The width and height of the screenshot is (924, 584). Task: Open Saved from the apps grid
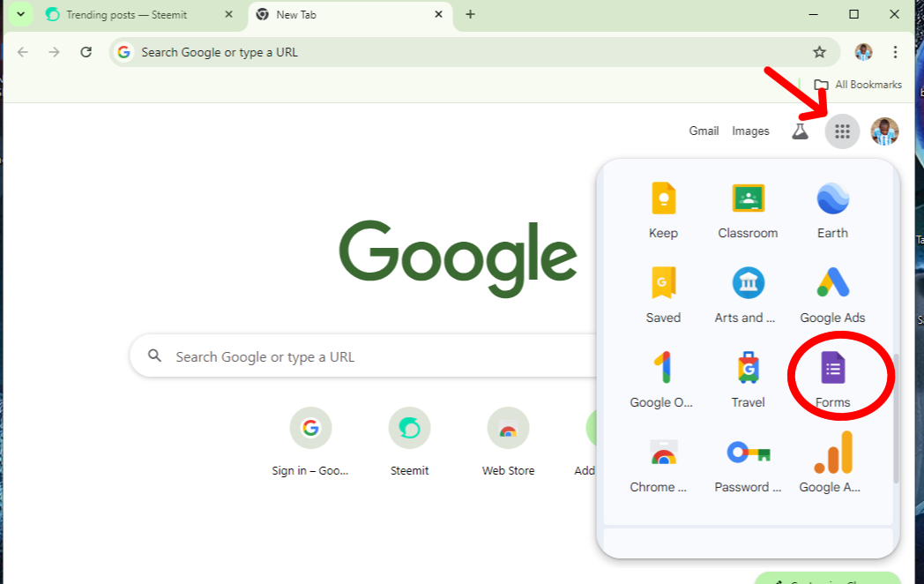coord(664,295)
